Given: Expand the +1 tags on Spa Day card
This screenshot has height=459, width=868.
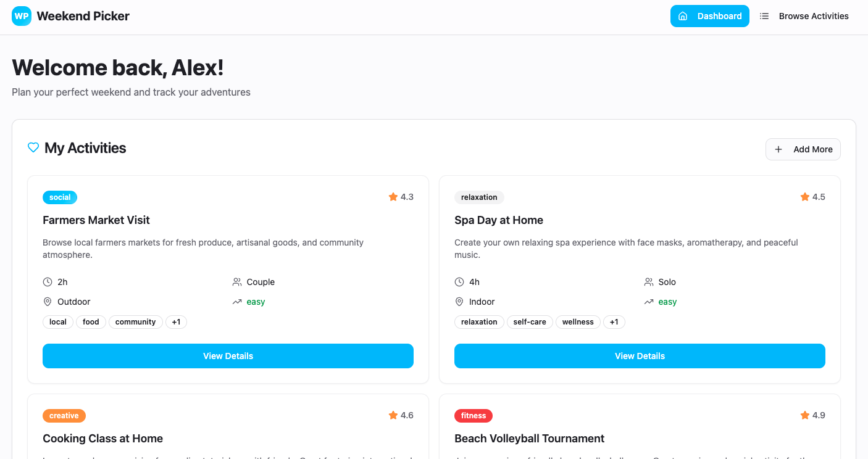Looking at the screenshot, I should (x=614, y=322).
